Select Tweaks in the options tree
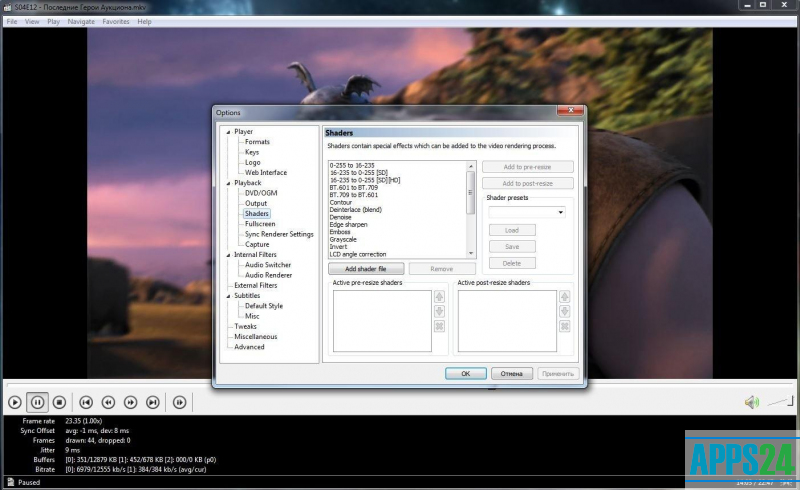Image resolution: width=800 pixels, height=490 pixels. [x=245, y=326]
